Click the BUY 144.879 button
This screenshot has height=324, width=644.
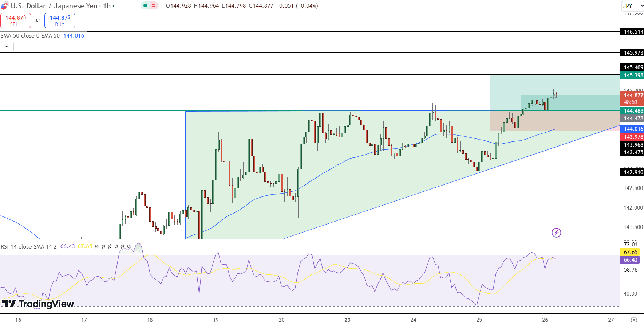pos(60,21)
